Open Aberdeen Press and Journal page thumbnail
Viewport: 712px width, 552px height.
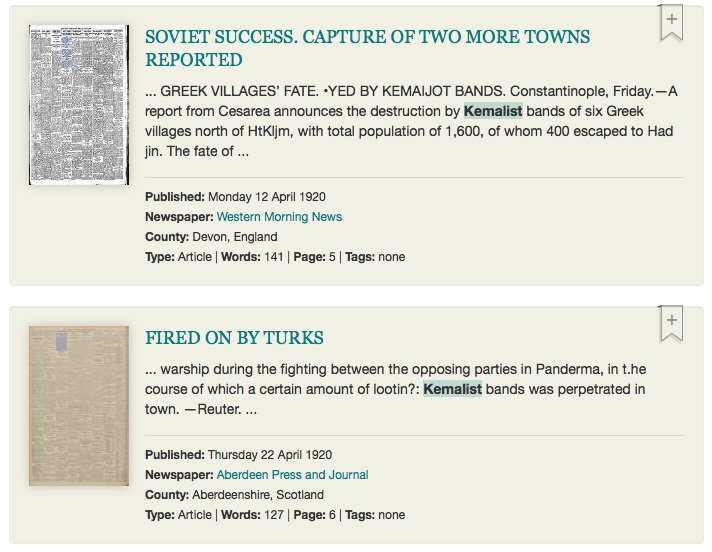[80, 405]
